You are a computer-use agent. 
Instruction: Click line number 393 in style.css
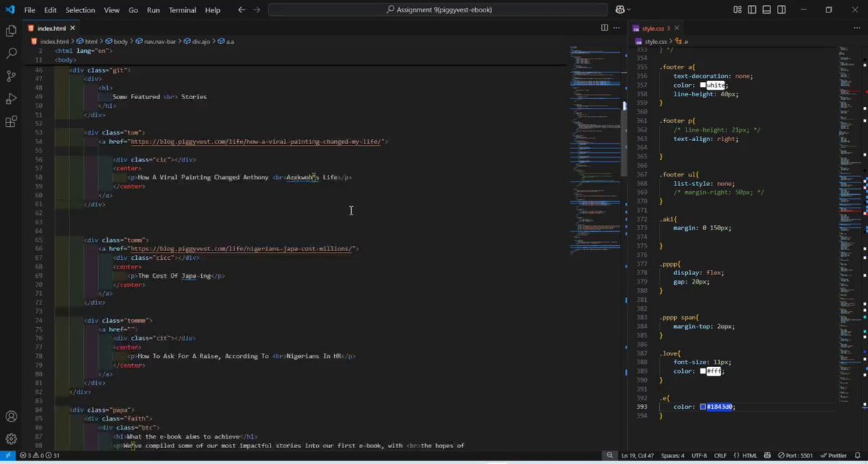(x=642, y=407)
